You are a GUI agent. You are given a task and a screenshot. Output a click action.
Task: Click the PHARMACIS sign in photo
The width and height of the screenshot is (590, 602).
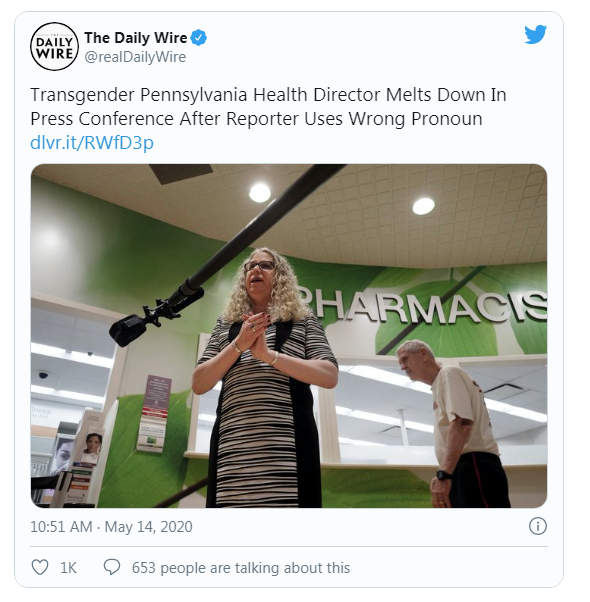(424, 307)
